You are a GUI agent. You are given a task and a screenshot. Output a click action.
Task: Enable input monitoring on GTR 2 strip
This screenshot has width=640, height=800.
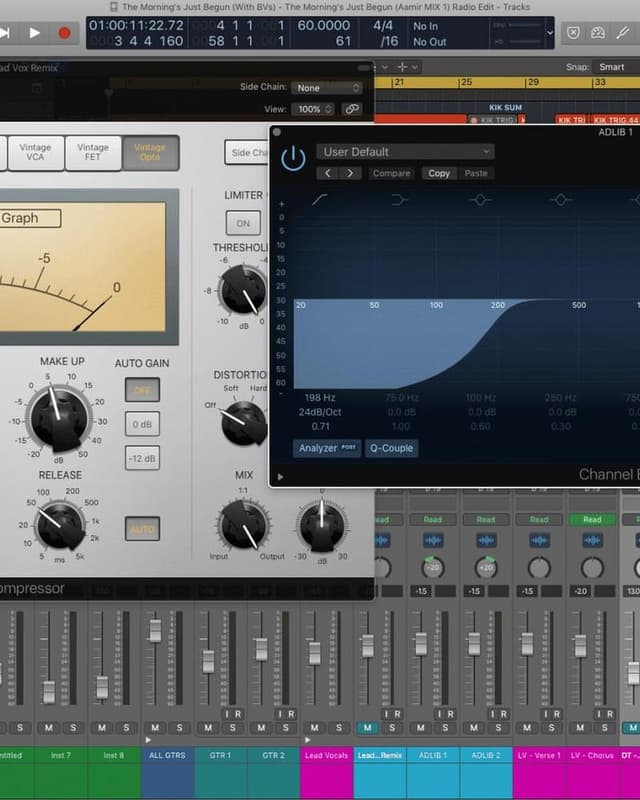point(279,714)
